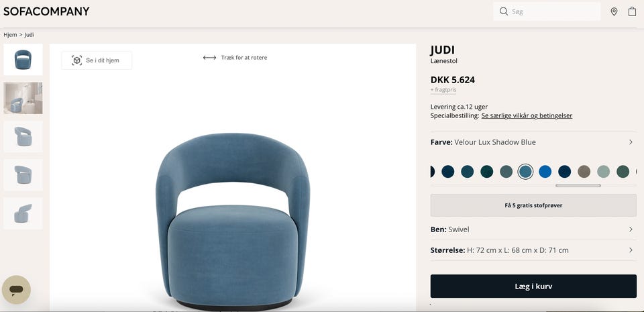
Task: Click Få 5 gratis stofprøver button
Action: click(533, 205)
